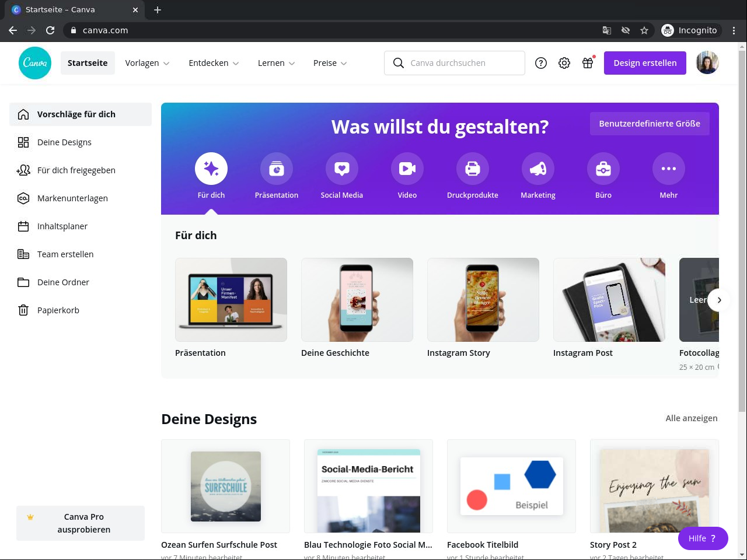Bookmark this page with the star icon
This screenshot has width=747, height=560.
click(644, 30)
